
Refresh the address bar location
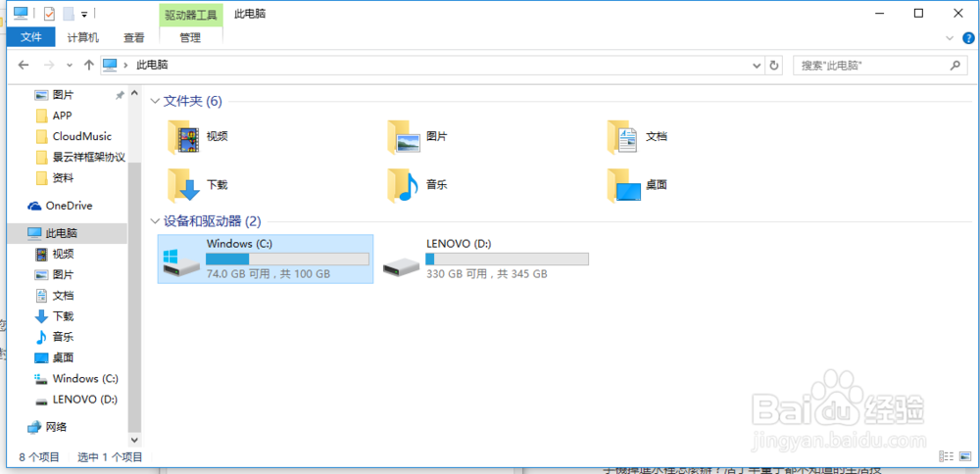(x=774, y=65)
